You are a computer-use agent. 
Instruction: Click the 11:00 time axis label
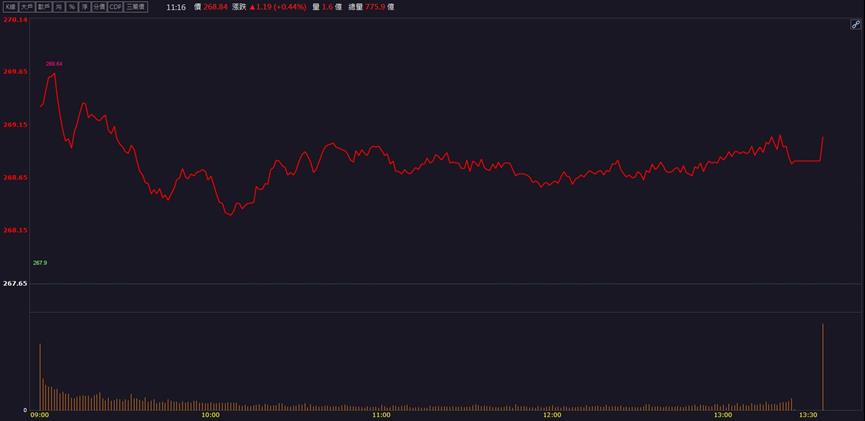pyautogui.click(x=381, y=415)
